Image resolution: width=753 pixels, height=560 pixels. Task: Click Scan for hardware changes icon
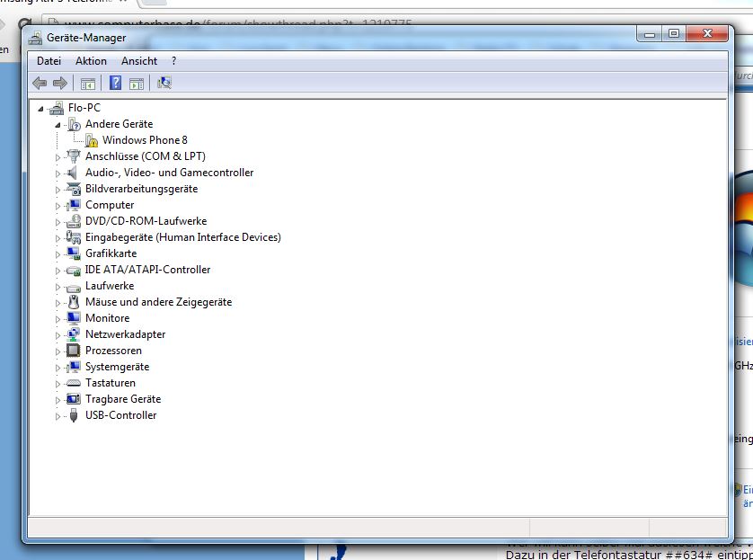[164, 83]
